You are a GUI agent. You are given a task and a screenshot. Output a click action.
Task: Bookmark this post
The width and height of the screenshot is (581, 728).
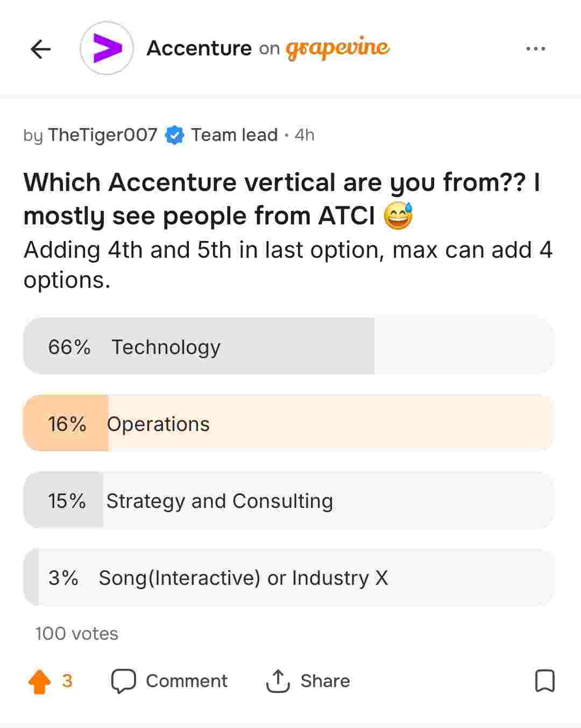[x=544, y=681]
